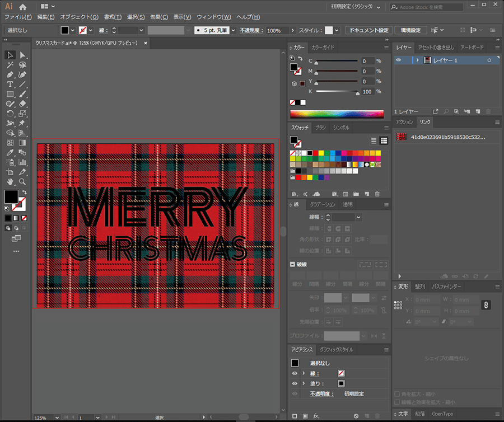
Task: Open workspace switcher 初期設定 (クラシック)
Action: tap(356, 7)
